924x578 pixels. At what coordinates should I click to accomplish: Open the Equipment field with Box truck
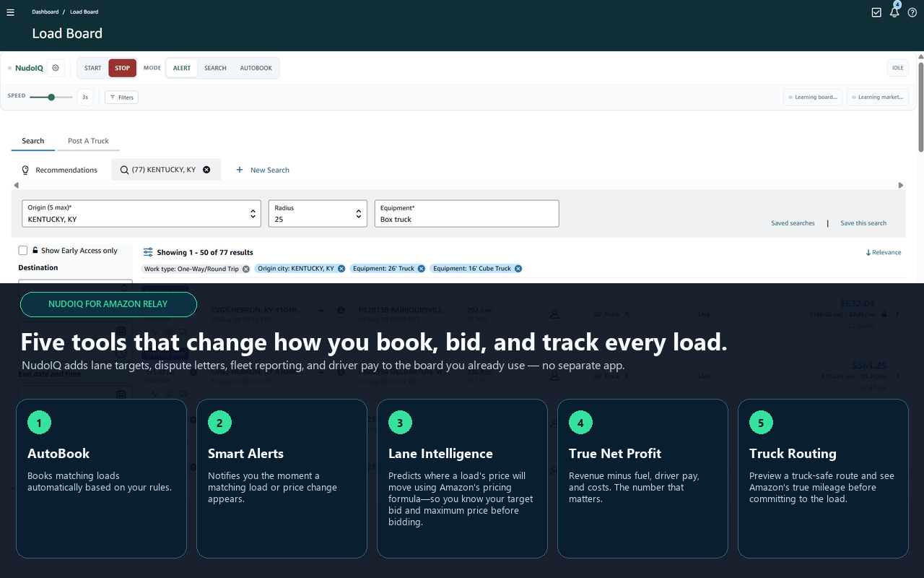[467, 214]
